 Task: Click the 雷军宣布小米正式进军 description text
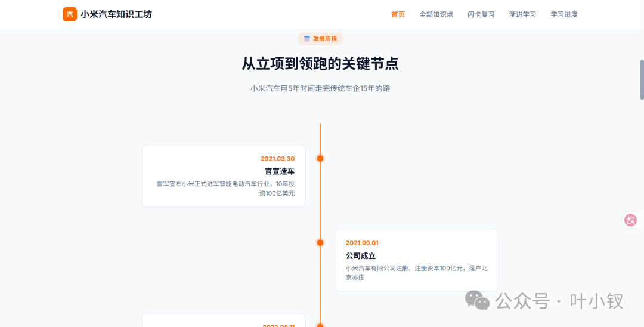click(225, 189)
